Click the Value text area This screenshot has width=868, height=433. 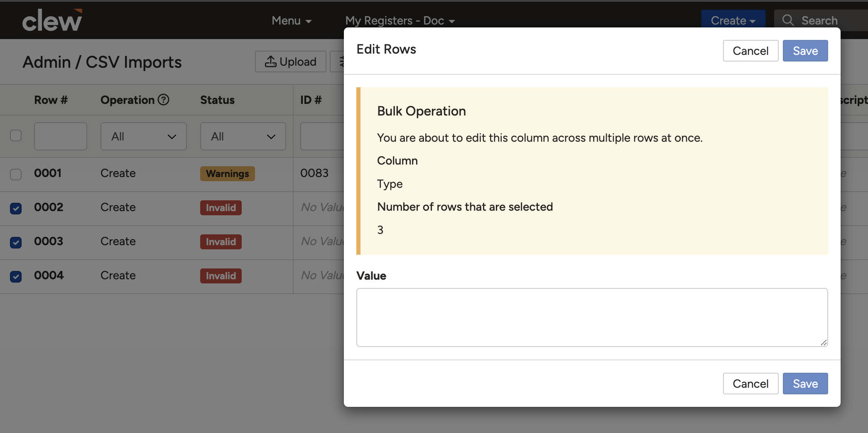592,317
